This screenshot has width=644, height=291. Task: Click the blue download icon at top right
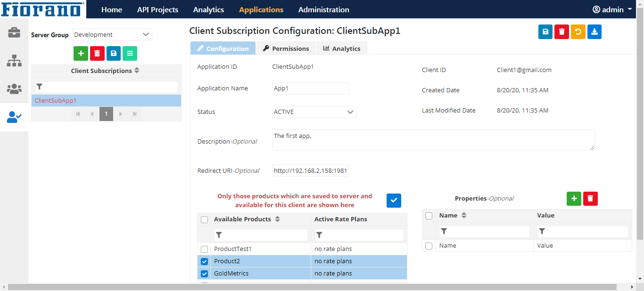(594, 32)
